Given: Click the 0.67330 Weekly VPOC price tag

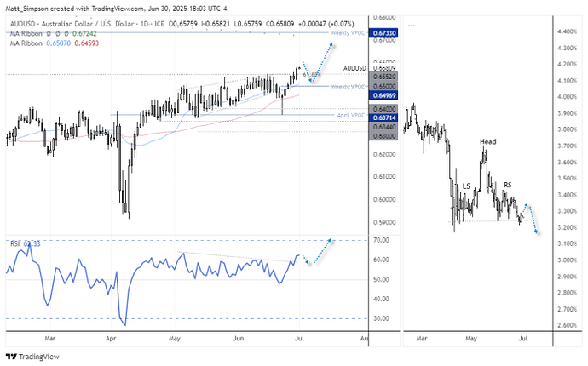Looking at the screenshot, I should coord(383,33).
